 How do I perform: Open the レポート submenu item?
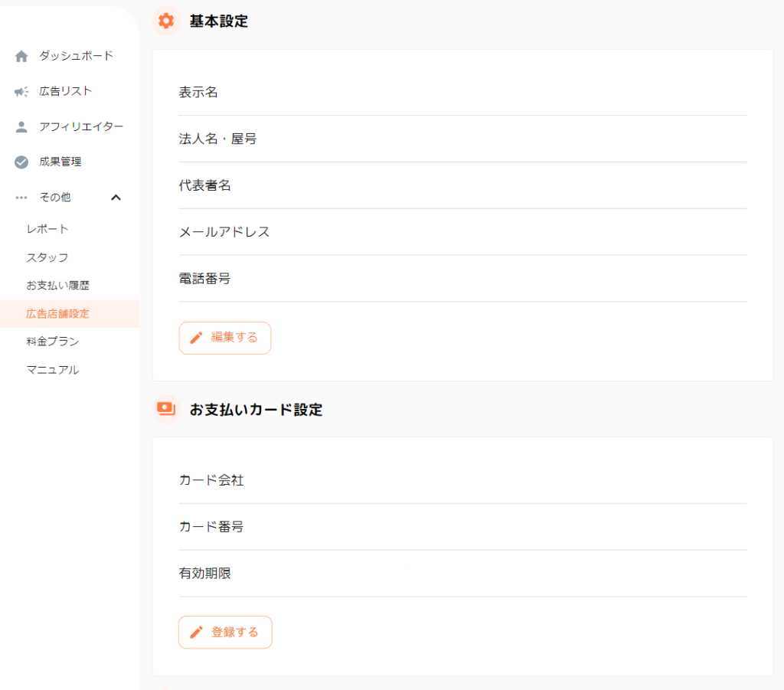47,229
